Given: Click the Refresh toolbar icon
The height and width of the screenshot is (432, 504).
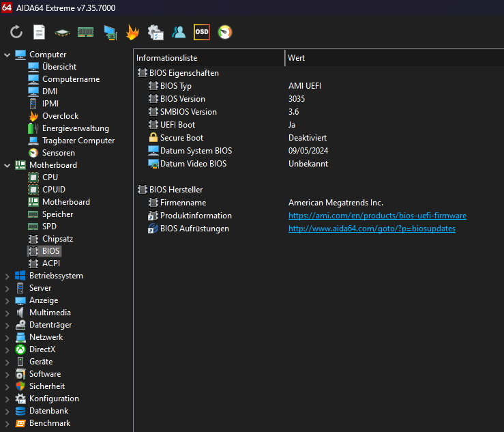Looking at the screenshot, I should pyautogui.click(x=16, y=32).
